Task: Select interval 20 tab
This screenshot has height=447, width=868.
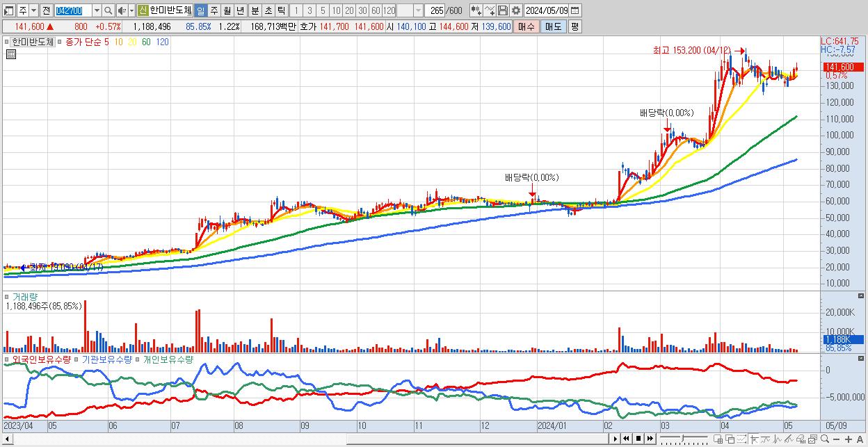Action: 349,10
